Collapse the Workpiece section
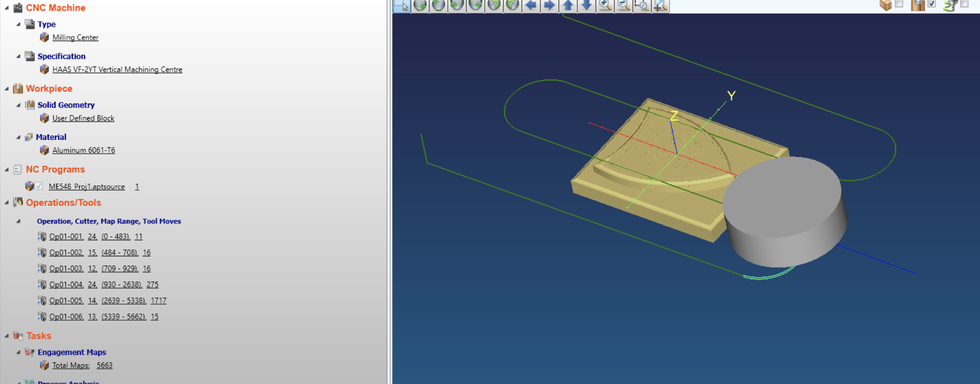 (7, 89)
